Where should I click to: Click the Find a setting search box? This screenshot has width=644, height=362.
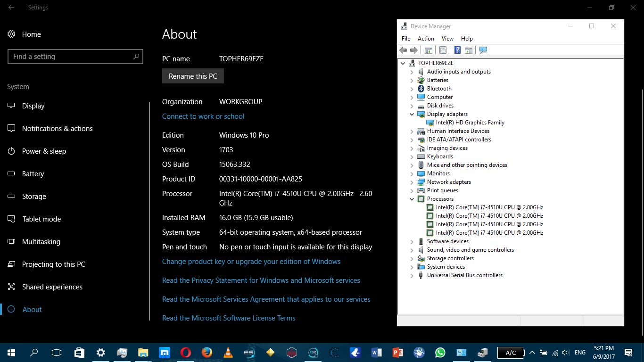75,57
